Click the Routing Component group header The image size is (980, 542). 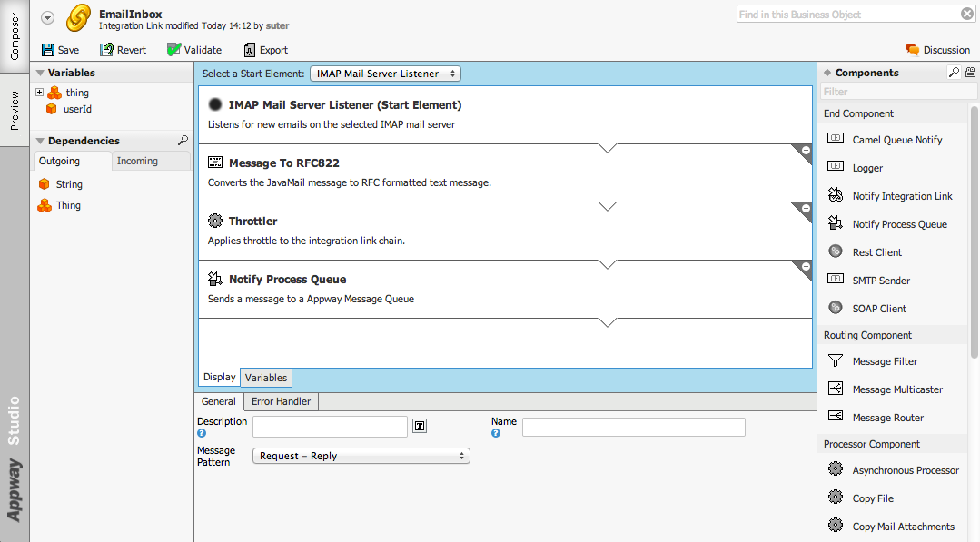pos(894,335)
